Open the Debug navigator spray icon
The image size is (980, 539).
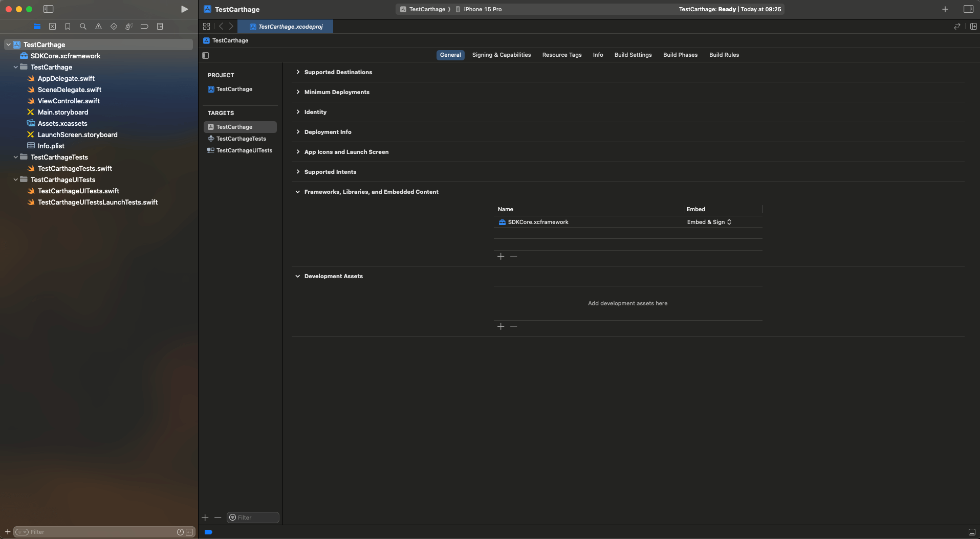click(129, 27)
